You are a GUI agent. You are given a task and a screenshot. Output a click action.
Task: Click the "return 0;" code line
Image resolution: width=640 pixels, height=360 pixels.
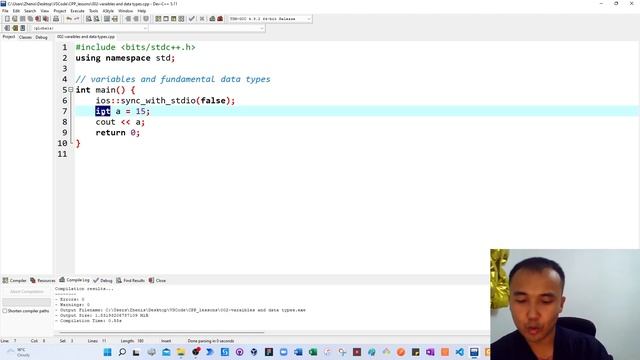(118, 132)
